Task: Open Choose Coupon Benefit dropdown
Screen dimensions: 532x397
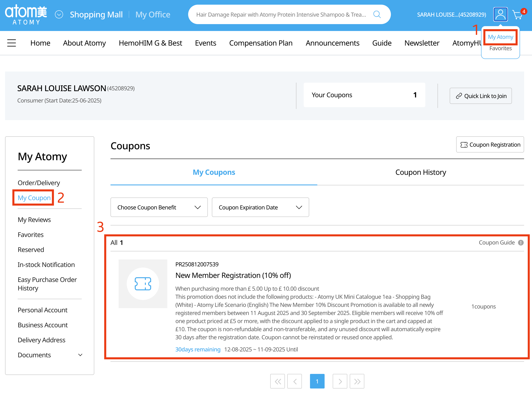Action: click(159, 207)
